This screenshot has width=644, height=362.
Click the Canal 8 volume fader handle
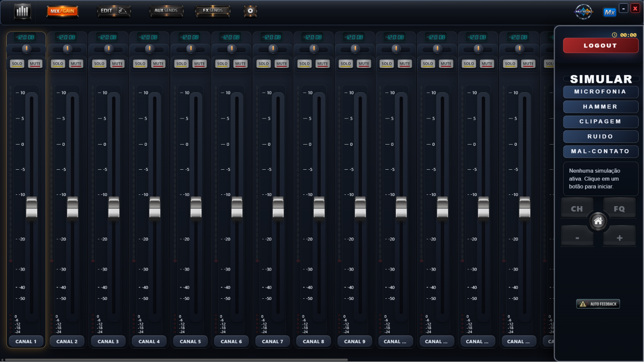coord(319,207)
